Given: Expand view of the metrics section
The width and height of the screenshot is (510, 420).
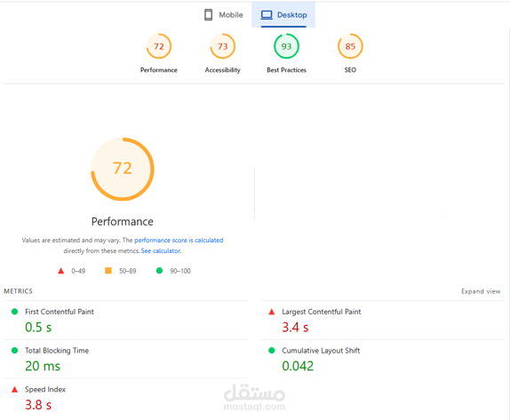Looking at the screenshot, I should coord(481,291).
